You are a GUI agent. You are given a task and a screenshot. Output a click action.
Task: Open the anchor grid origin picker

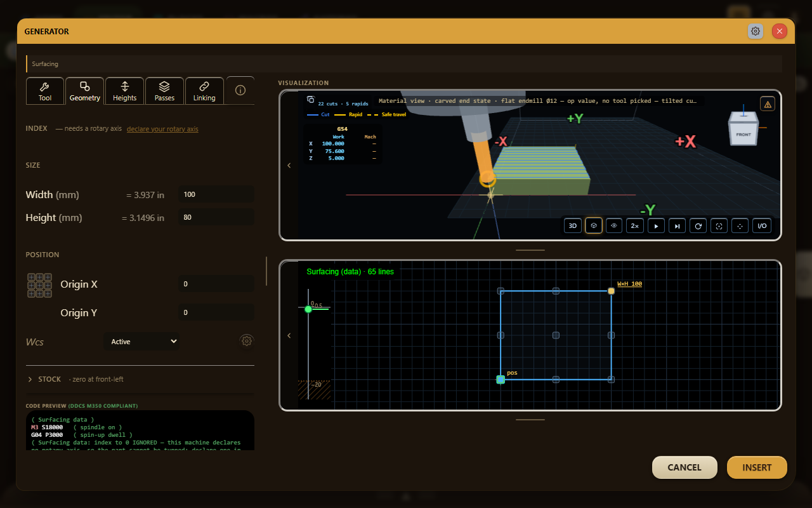coord(39,285)
